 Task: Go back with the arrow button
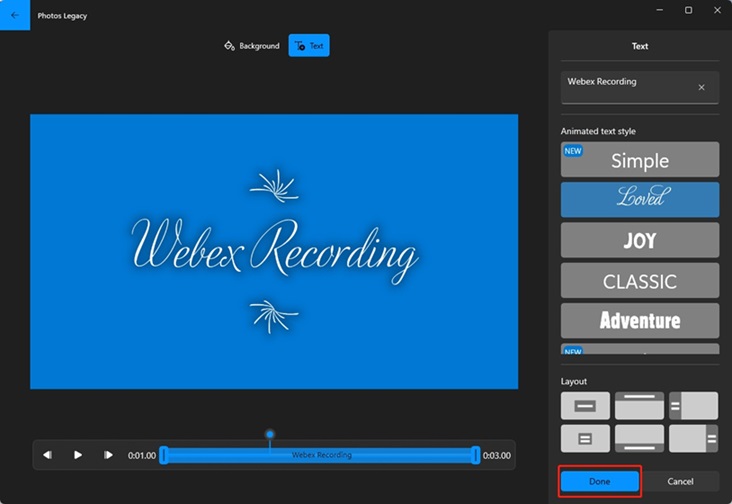click(15, 15)
